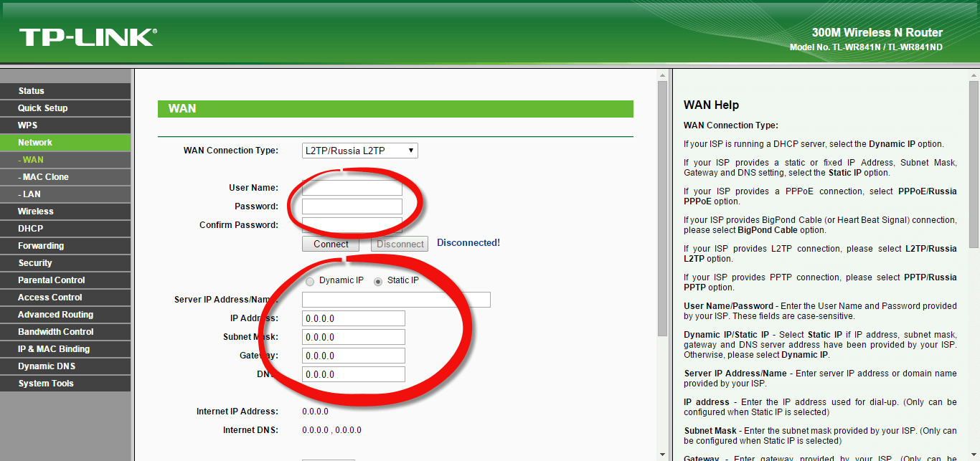Open the Forwarding menu section

(65, 246)
